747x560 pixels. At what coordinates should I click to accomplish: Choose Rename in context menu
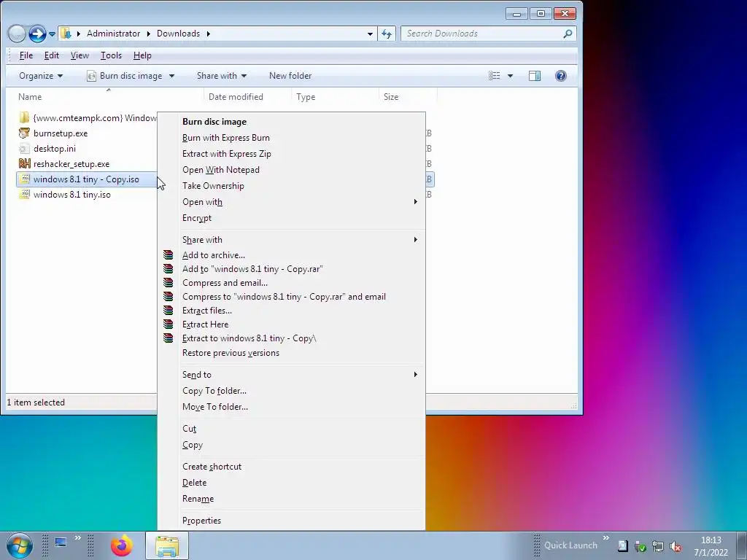pyautogui.click(x=292, y=499)
